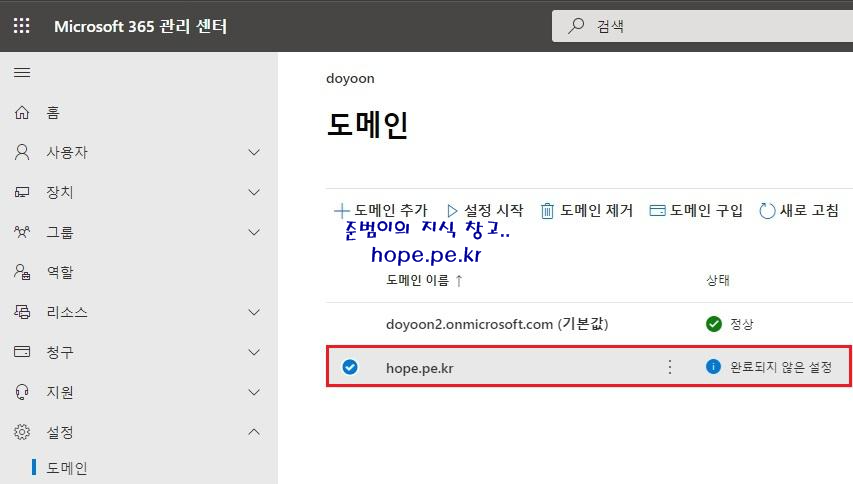Click the 정상 status text

click(x=741, y=324)
